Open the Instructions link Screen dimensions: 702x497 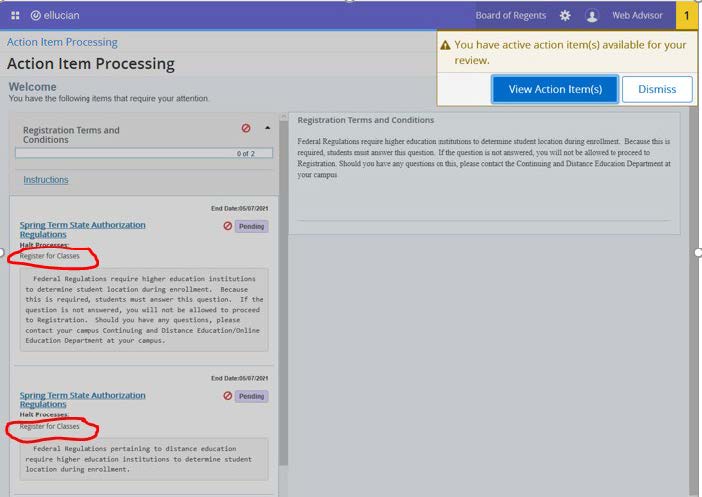(46, 180)
